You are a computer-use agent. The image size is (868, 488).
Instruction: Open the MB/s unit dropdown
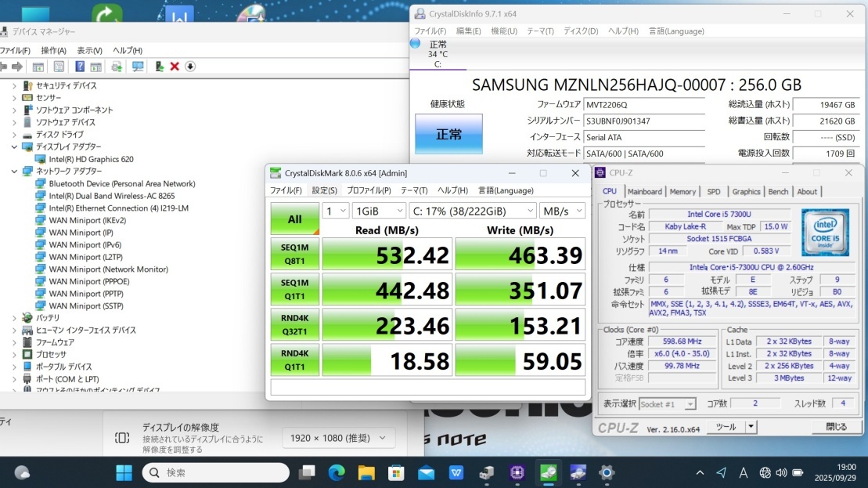pos(562,211)
